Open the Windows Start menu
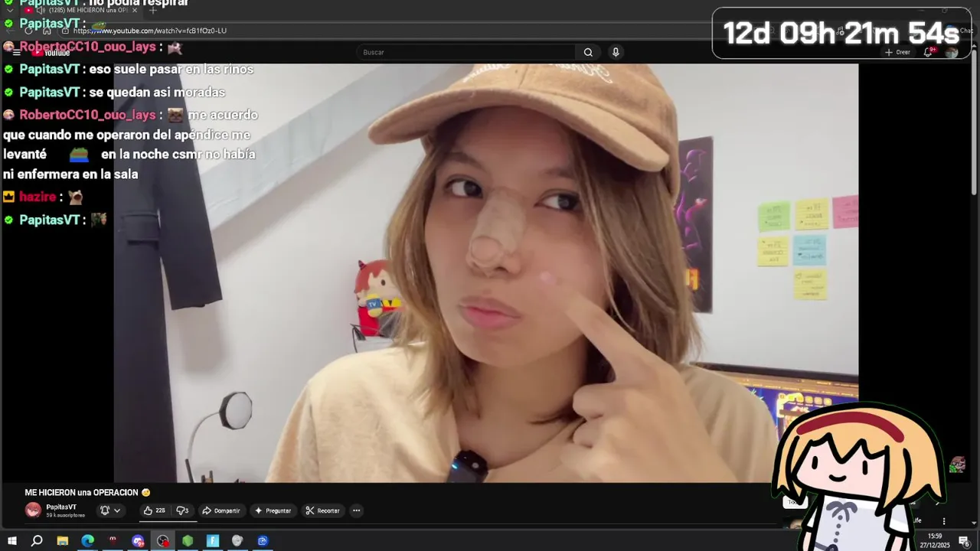Viewport: 980px width, 551px height. 11,541
